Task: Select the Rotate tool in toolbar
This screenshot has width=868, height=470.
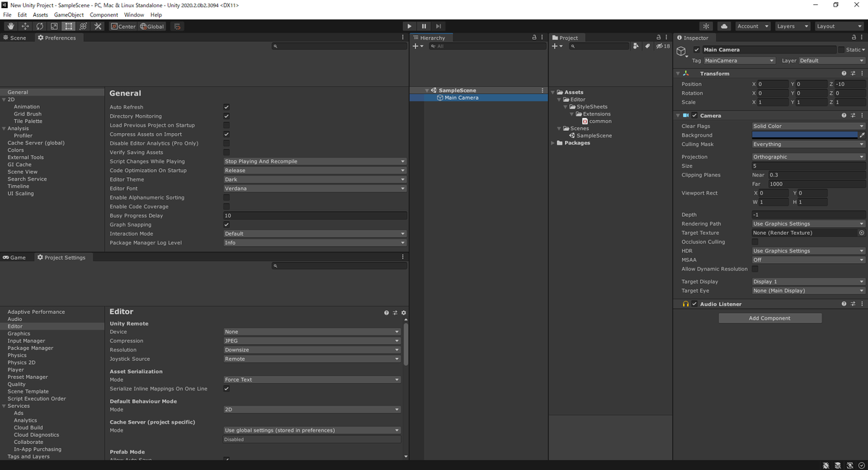Action: [39, 26]
